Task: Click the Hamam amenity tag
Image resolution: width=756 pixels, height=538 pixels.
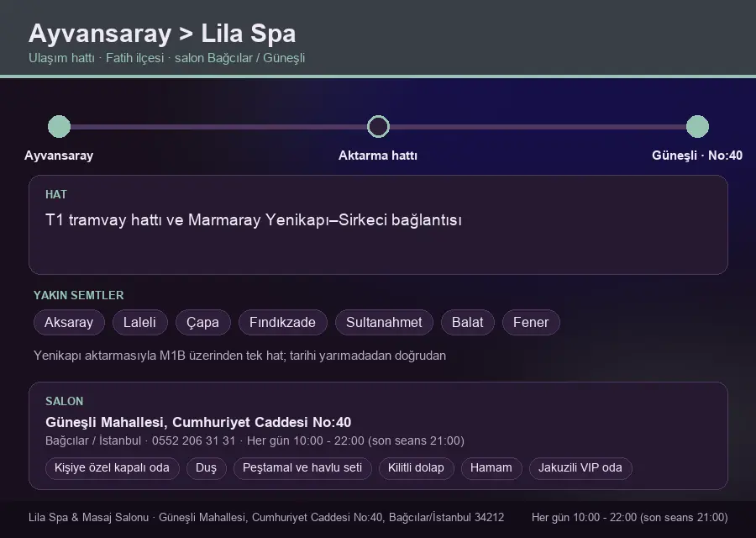Action: [x=491, y=468]
